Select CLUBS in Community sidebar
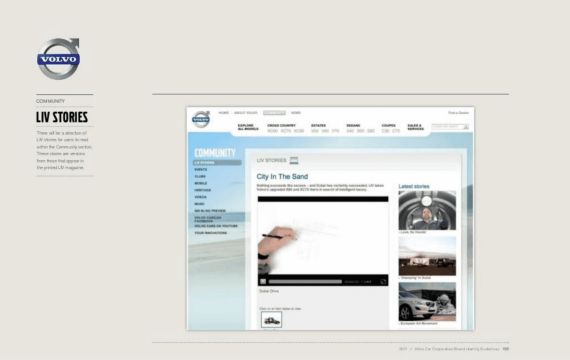 pos(200,176)
